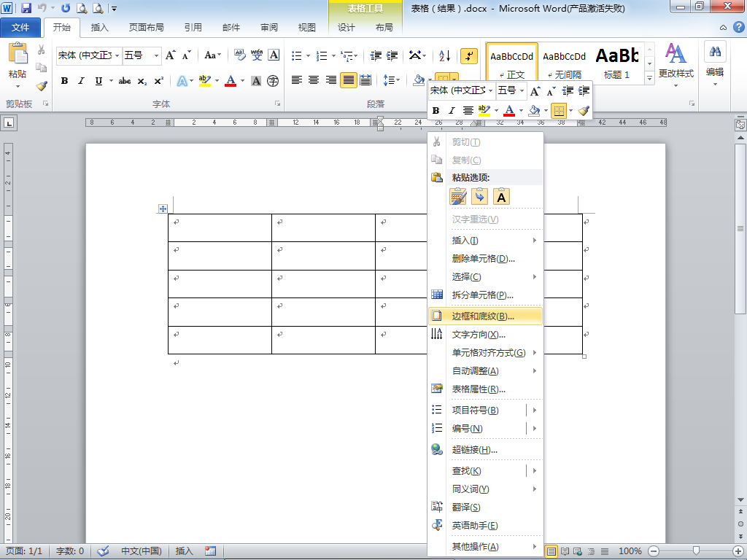This screenshot has height=560, width=747.
Task: Click the Clear Formatting icon in ribbon
Action: [x=240, y=55]
